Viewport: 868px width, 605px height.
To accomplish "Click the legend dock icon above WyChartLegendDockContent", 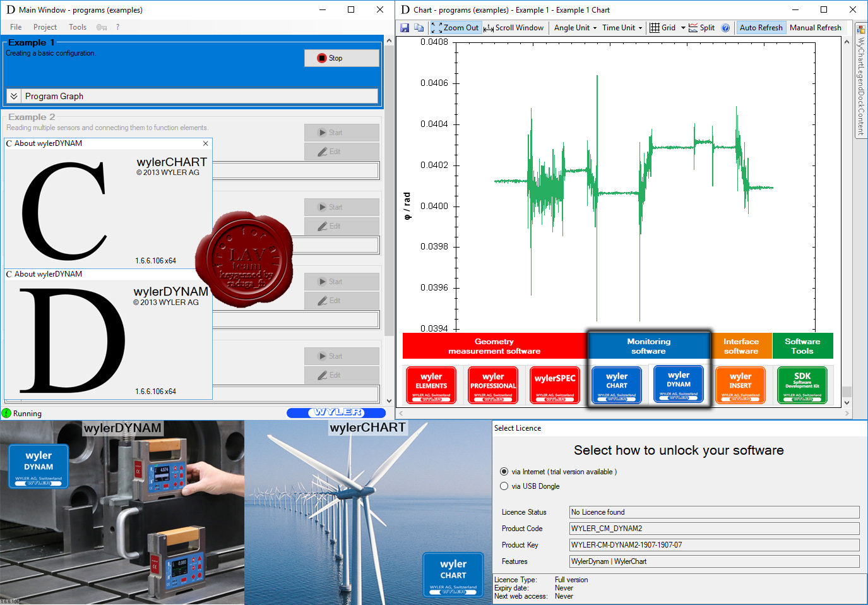I will coord(860,29).
